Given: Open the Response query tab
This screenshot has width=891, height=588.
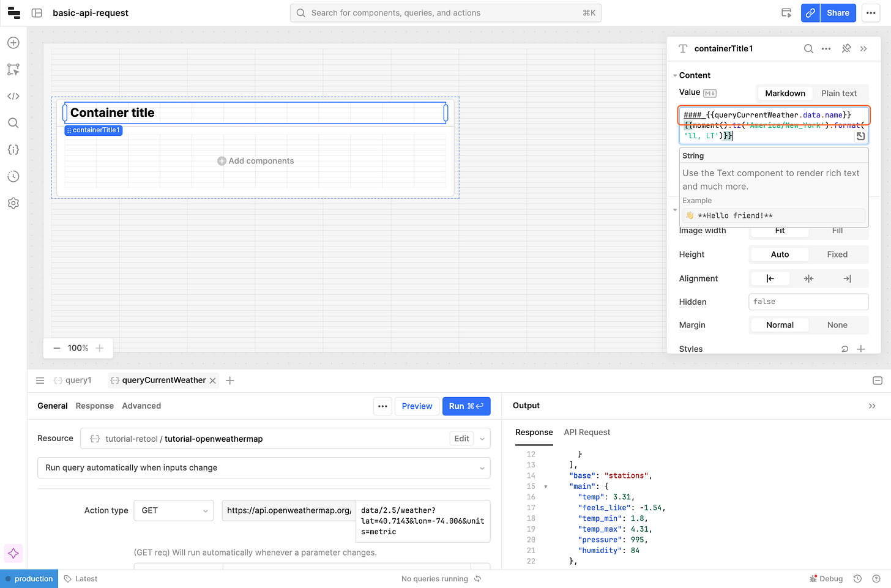Looking at the screenshot, I should point(95,406).
